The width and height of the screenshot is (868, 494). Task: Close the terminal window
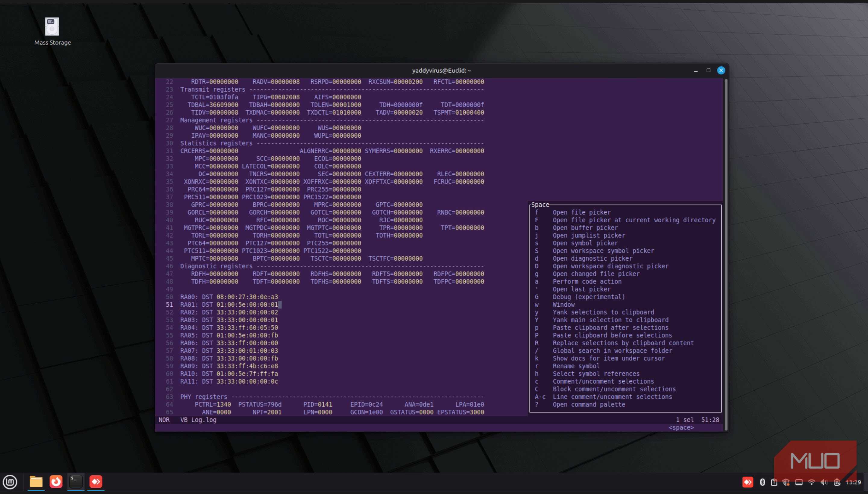[721, 70]
